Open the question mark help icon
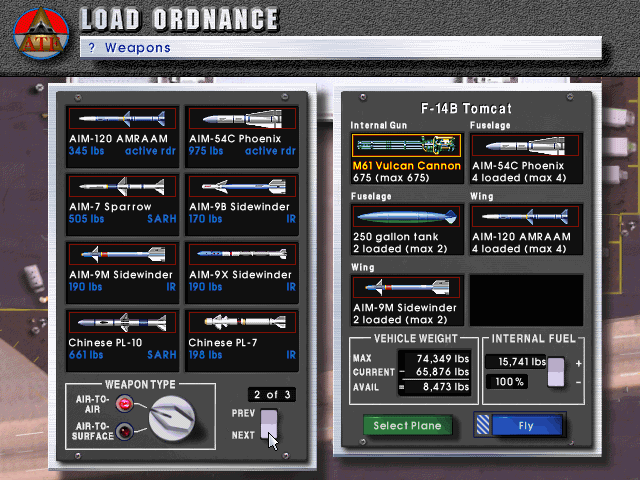 click(x=91, y=48)
